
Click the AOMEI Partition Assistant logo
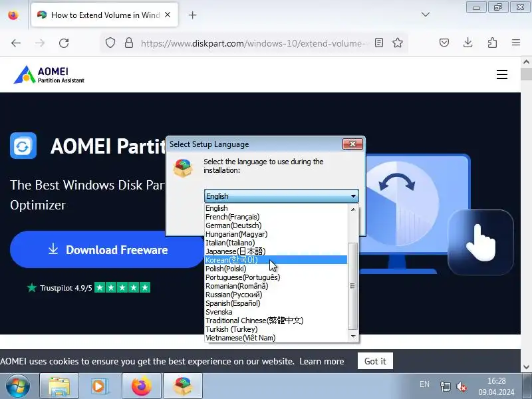pos(49,74)
